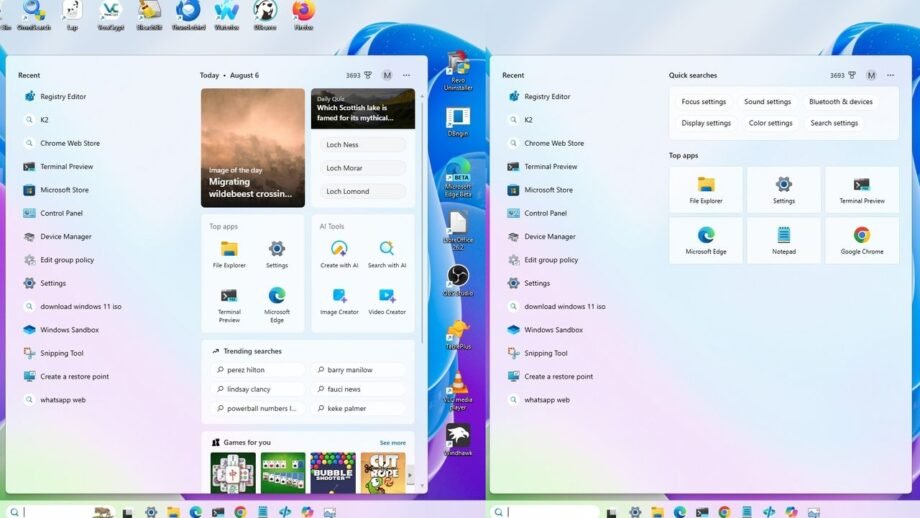Viewport: 920px width, 518px height.
Task: Open three-dot options menu in right panel
Action: tap(891, 75)
